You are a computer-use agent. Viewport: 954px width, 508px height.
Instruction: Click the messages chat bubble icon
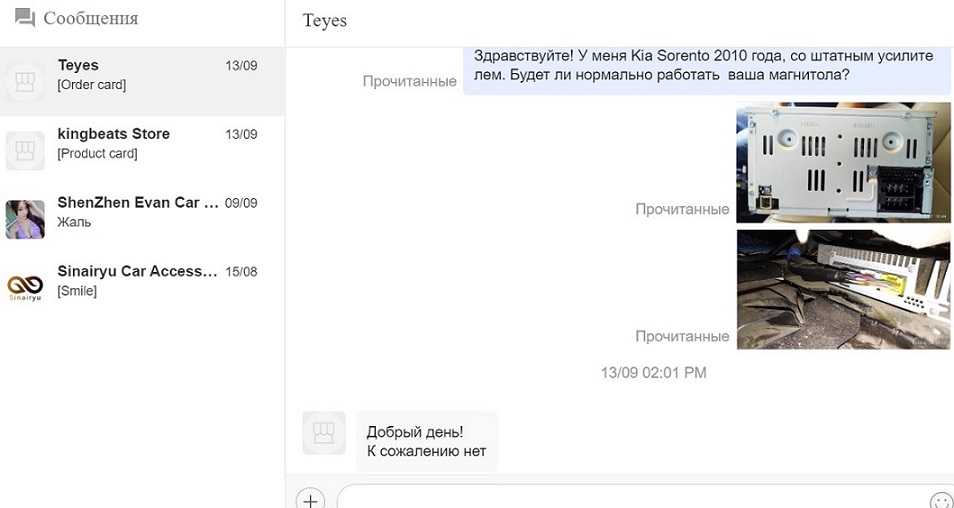(24, 18)
